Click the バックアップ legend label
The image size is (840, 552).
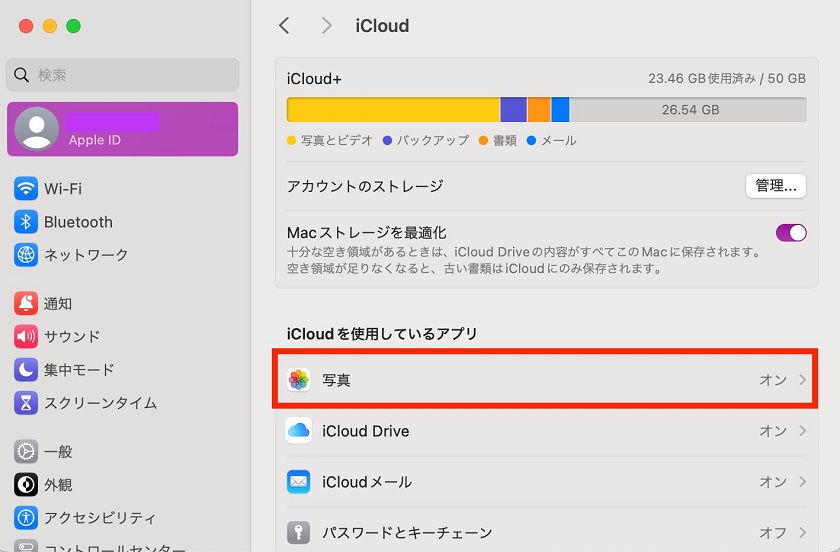[x=433, y=140]
